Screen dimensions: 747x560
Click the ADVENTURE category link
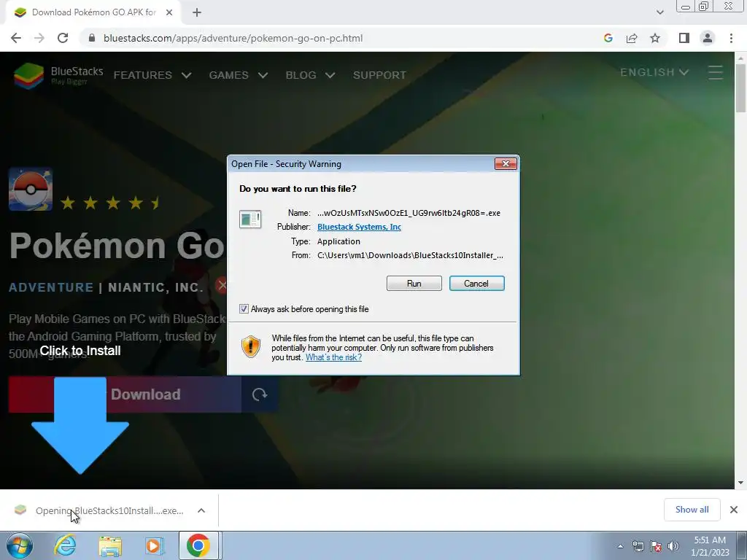51,287
